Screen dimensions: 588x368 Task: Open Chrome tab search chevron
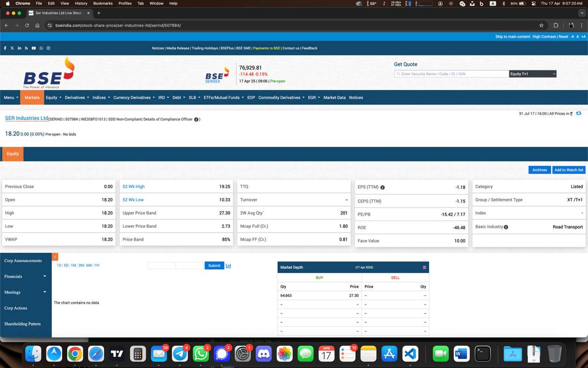[581, 13]
